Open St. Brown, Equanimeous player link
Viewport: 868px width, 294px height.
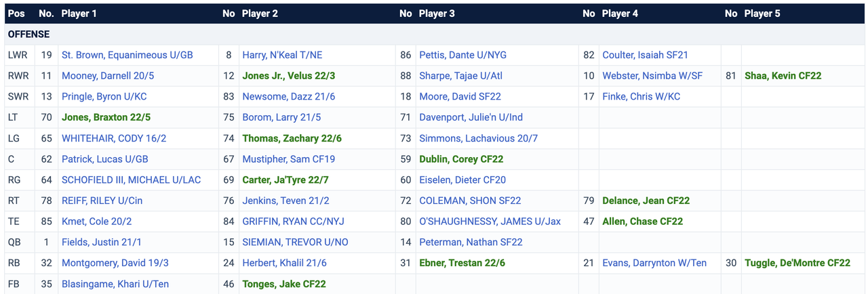coord(127,55)
